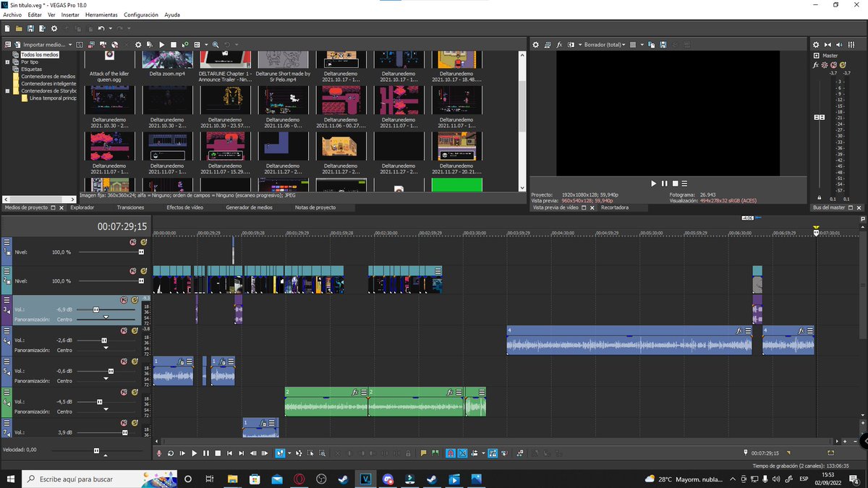Switch to the Explorador tab
Viewport: 868px width, 488px height.
(82, 207)
